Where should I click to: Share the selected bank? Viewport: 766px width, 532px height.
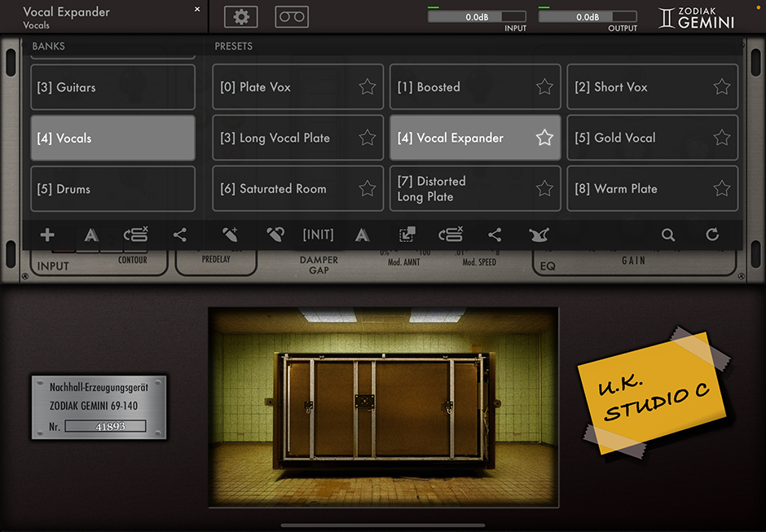(180, 235)
